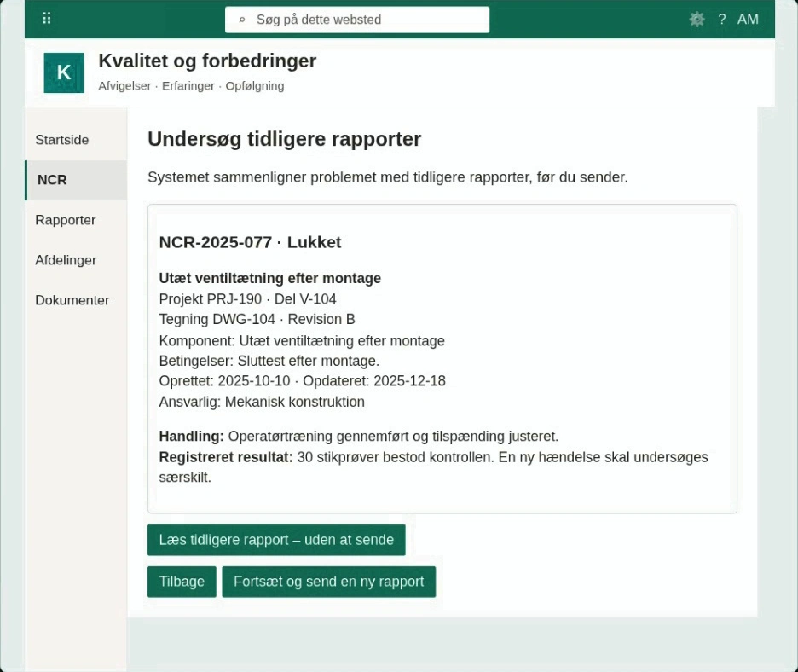Select NCR in the sidebar
The width and height of the screenshot is (798, 672).
[76, 180]
